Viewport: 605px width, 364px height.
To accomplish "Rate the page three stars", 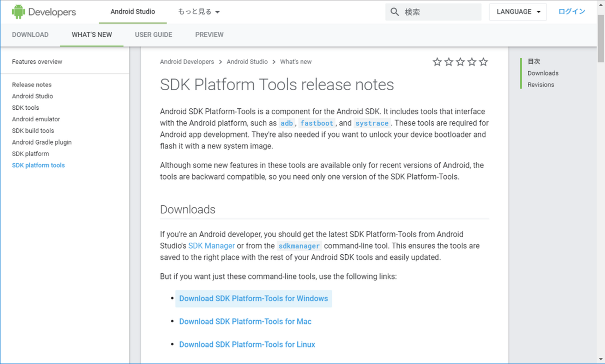I will pyautogui.click(x=460, y=62).
